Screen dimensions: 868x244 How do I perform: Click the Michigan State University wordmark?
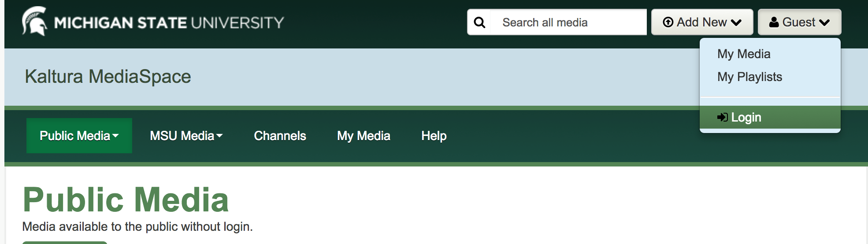point(169,22)
